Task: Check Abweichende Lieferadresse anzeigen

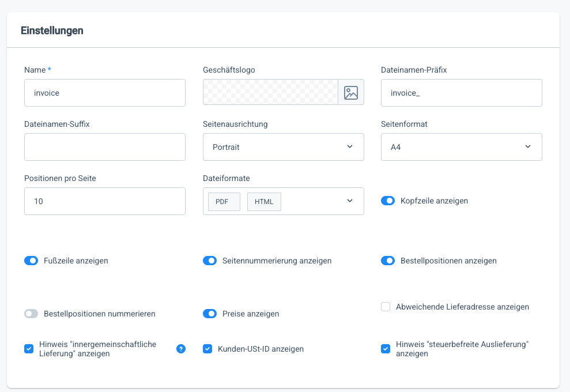Action: (386, 307)
